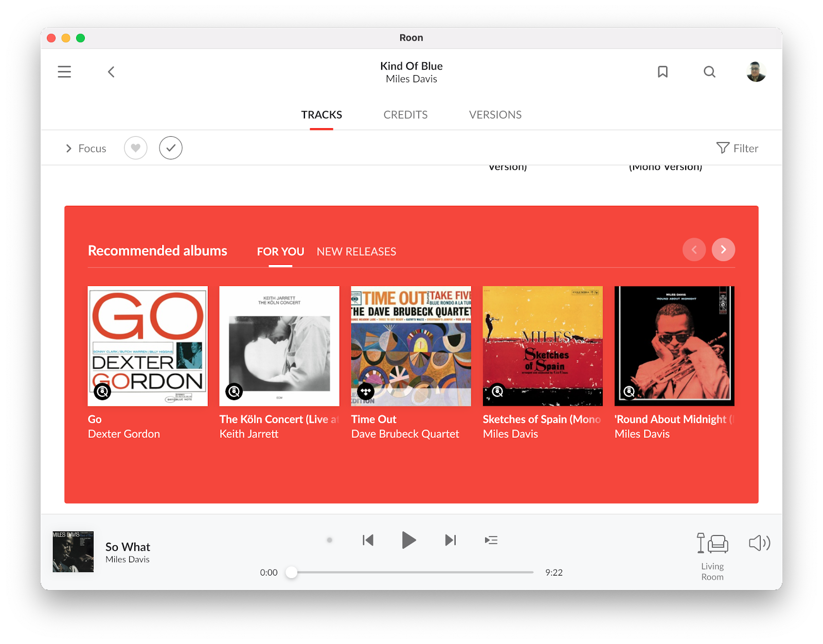
Task: Bookmark this album view
Action: pyautogui.click(x=663, y=71)
